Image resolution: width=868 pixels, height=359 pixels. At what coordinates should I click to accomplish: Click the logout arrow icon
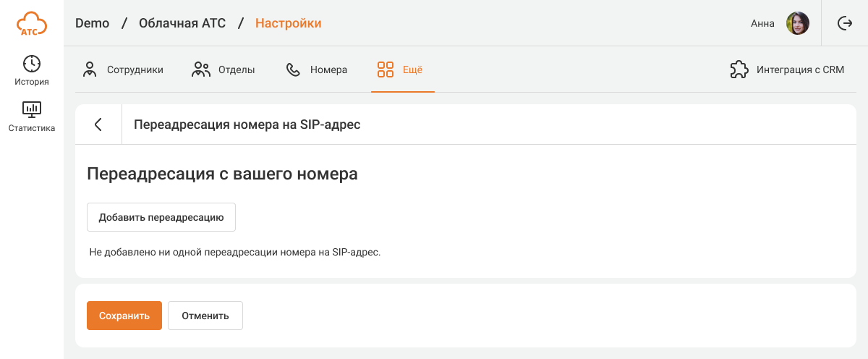(844, 23)
